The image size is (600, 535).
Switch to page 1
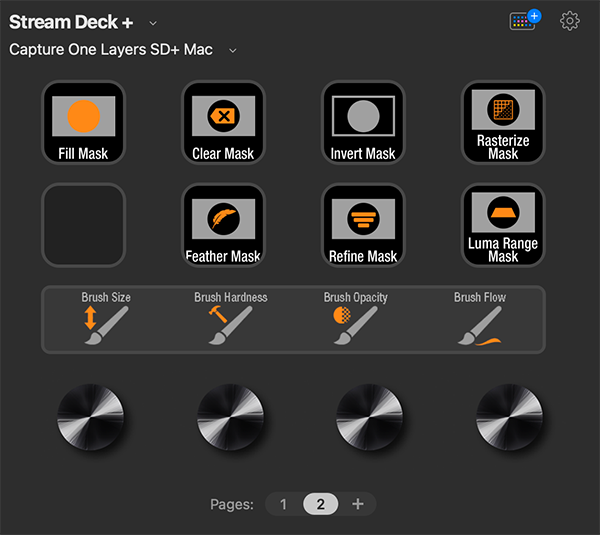point(283,504)
